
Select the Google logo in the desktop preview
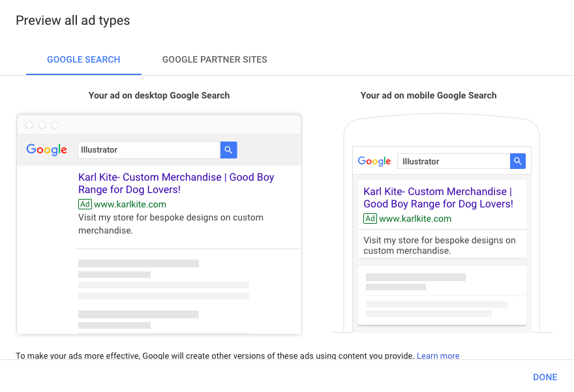pyautogui.click(x=46, y=149)
